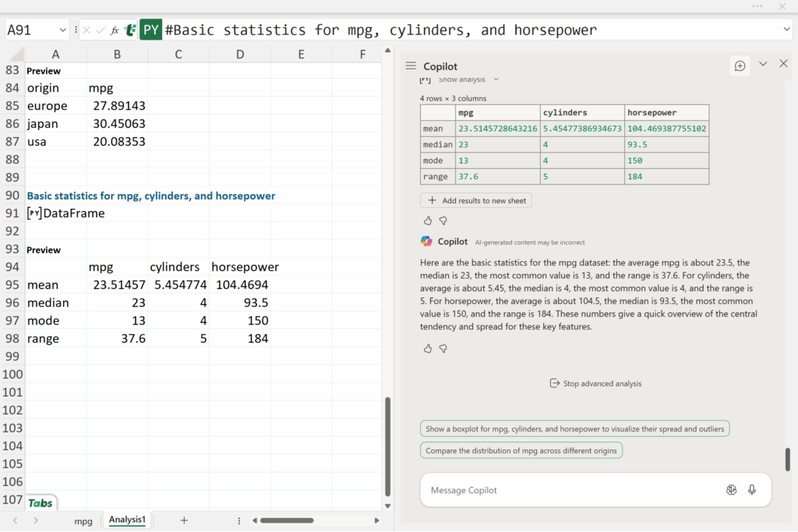Open the Copilot hamburger menu
Image resolution: width=798 pixels, height=532 pixels.
[411, 66]
